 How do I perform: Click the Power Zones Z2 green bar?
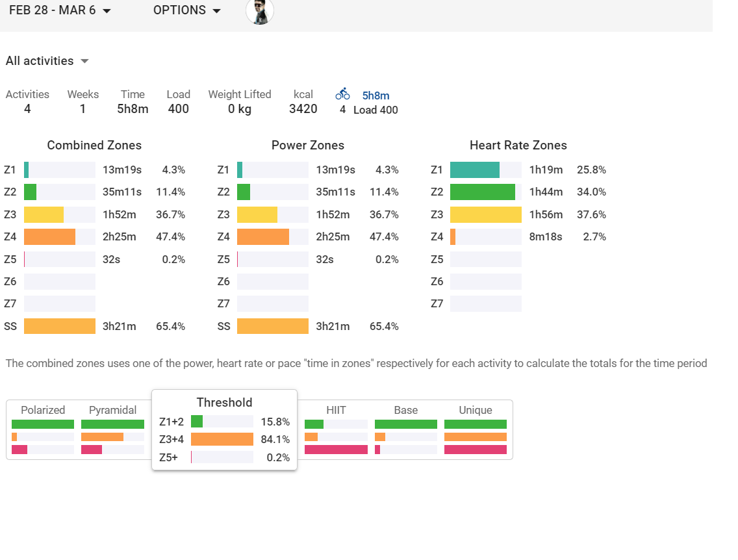pos(244,192)
